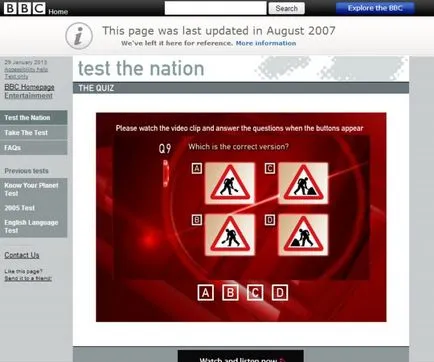Choose answer button B

tap(230, 293)
